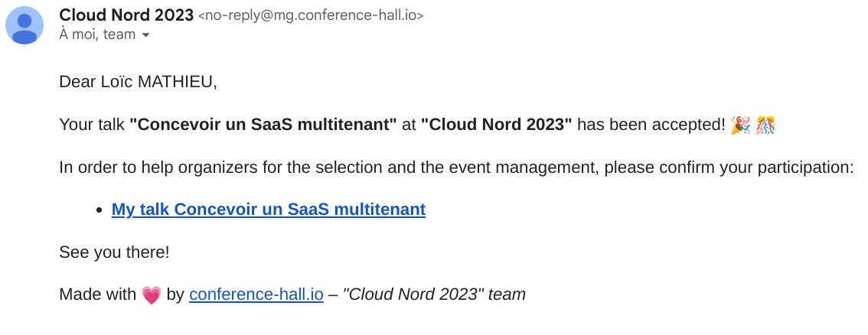Viewport: 868px width, 335px height.
Task: Click the confetti ball emoji
Action: pos(765,125)
